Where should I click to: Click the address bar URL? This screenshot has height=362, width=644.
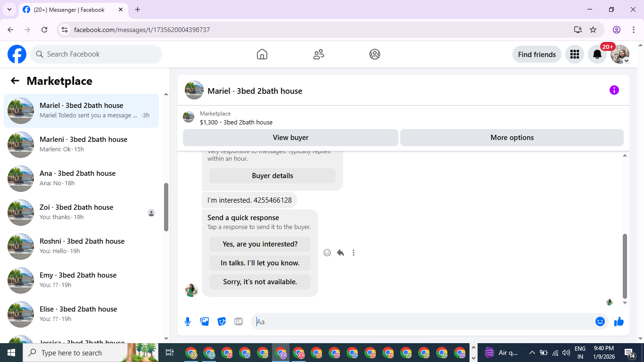pyautogui.click(x=142, y=30)
